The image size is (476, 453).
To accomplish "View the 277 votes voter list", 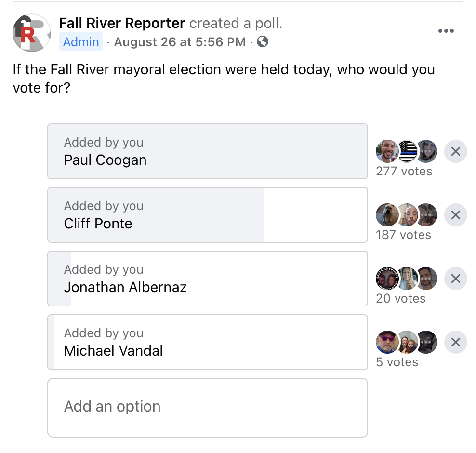I will tap(404, 171).
